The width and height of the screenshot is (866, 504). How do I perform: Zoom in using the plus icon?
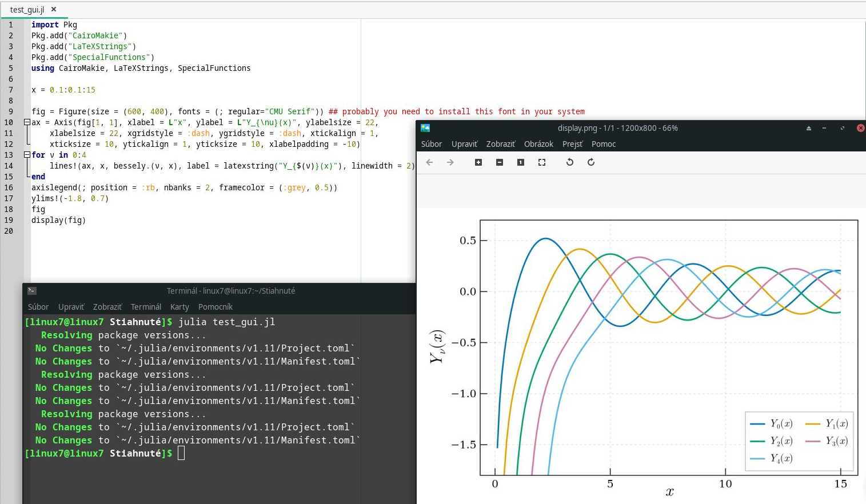tap(478, 162)
